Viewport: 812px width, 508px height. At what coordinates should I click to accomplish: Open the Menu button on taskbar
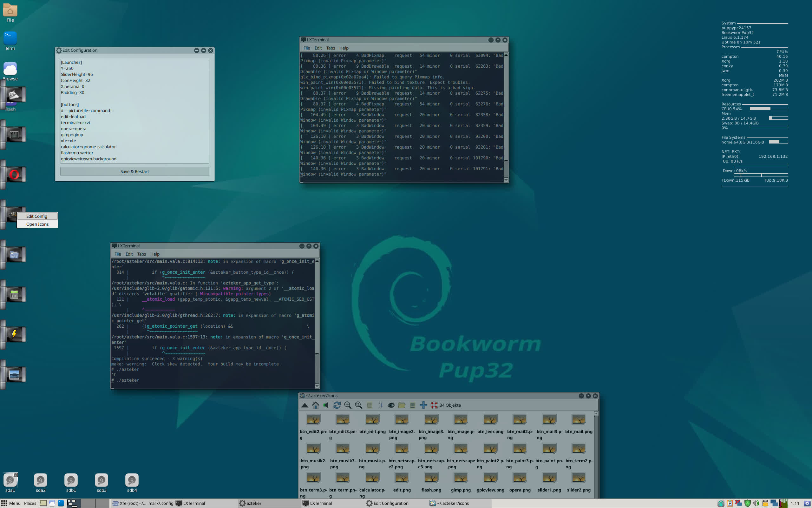click(11, 503)
